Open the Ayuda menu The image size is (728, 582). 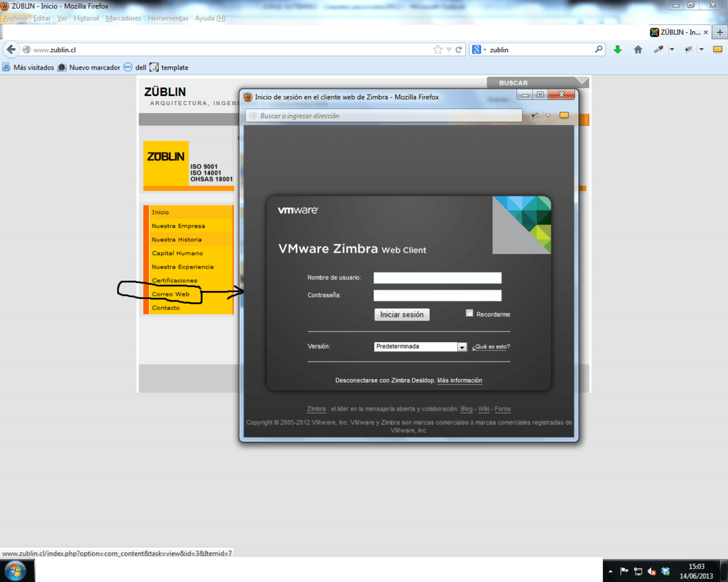click(x=210, y=18)
